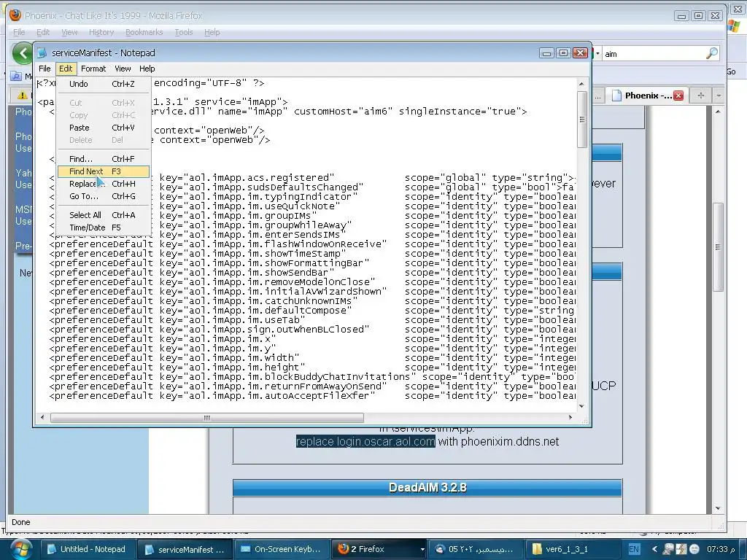
Task: Click the Firefox search magnifier icon
Action: point(712,53)
